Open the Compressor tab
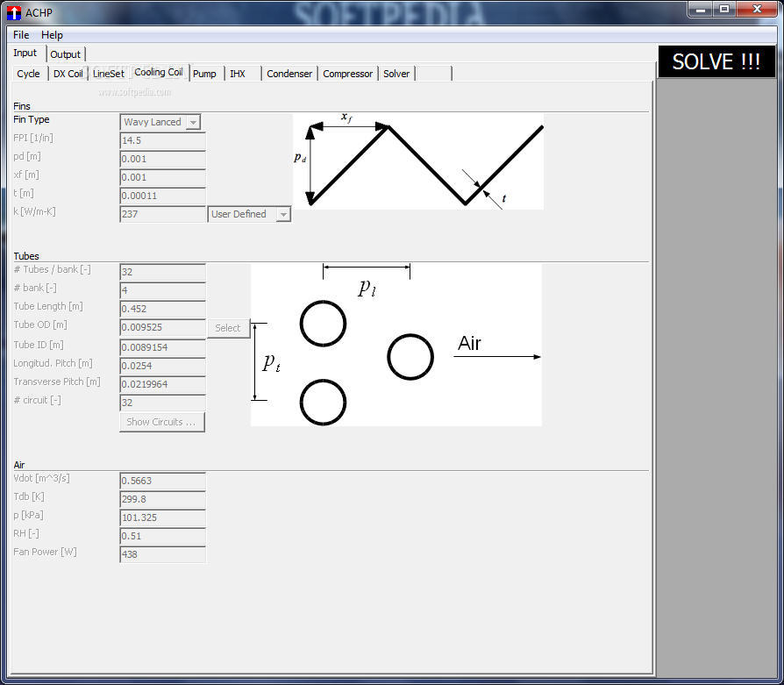784x685 pixels. point(348,74)
